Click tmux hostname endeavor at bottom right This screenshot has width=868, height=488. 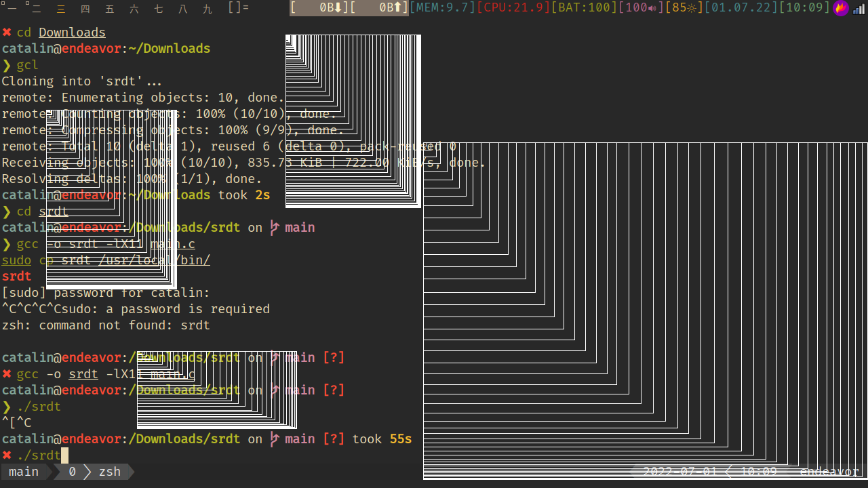pos(829,472)
